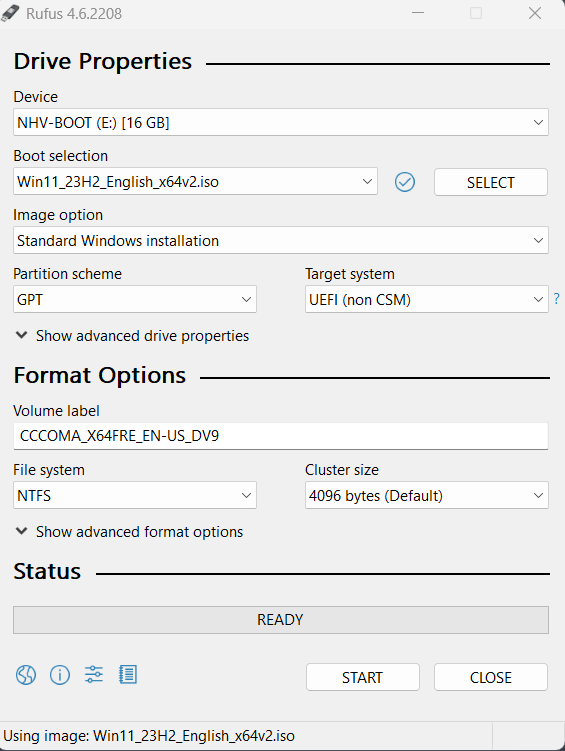Open the Cluster size dropdown
This screenshot has height=751, width=565.
[x=427, y=495]
